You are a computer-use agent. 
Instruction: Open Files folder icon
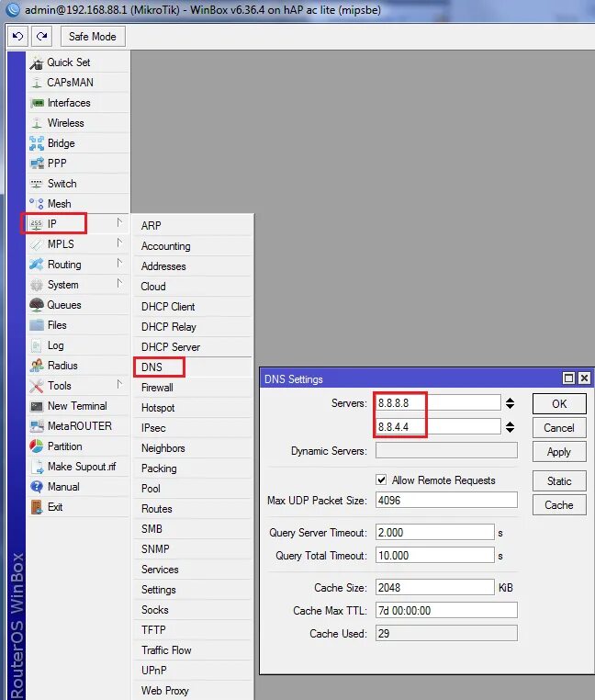(37, 325)
